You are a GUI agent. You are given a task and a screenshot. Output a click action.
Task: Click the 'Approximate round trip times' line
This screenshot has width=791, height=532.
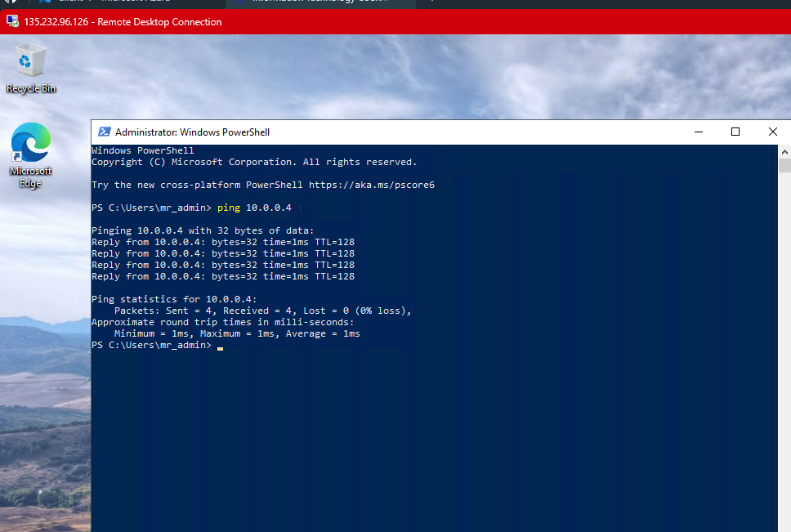click(222, 322)
